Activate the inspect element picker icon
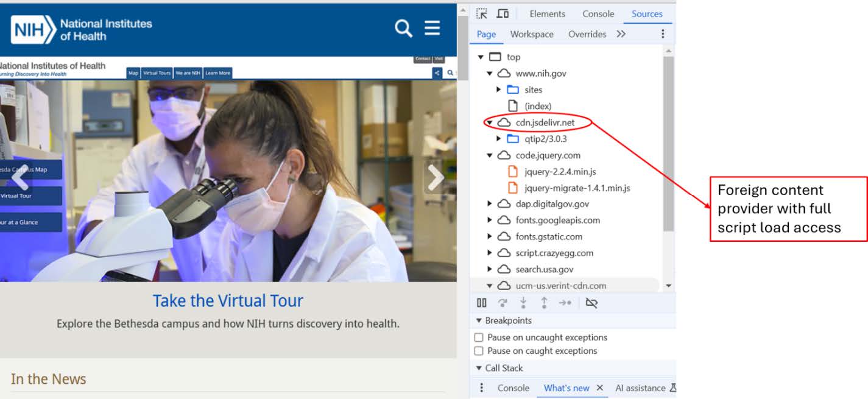Screen dimensions: 868x399 482,14
